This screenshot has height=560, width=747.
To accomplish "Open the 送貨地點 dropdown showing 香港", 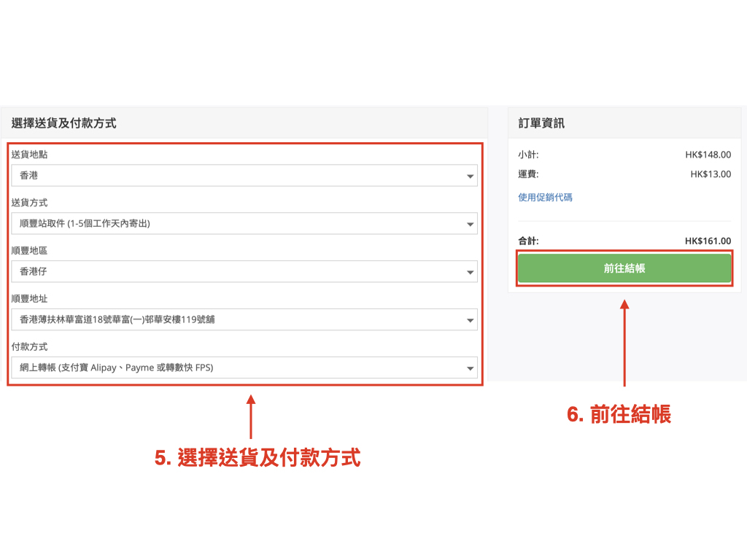I will pos(244,176).
